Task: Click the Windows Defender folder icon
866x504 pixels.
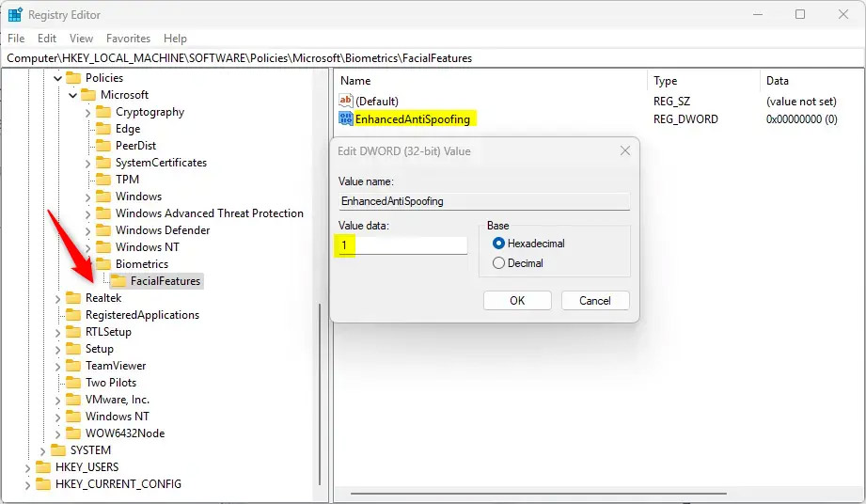Action: coord(103,230)
